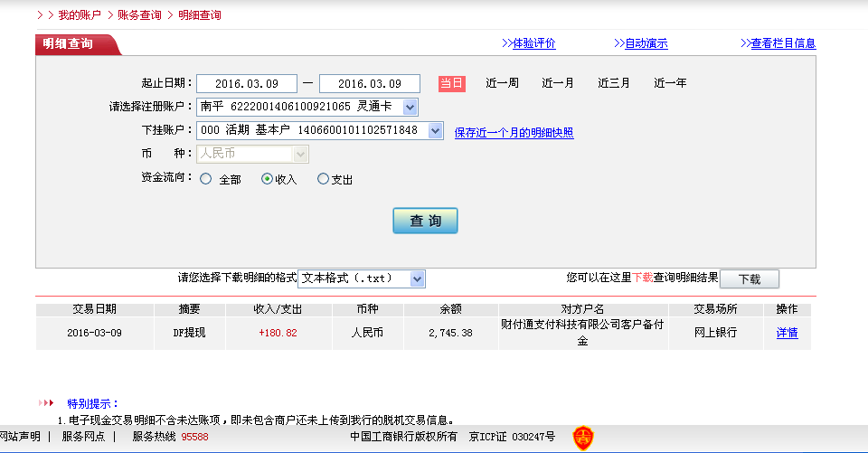Select the 近一年 quick date range

(670, 83)
